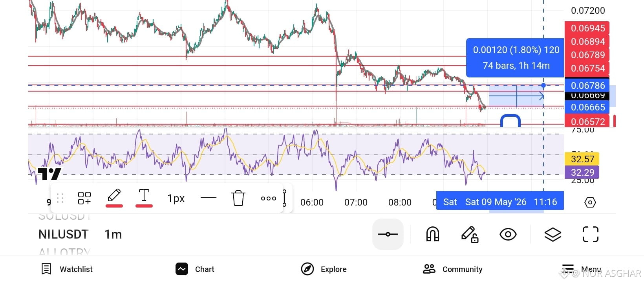Select NILUSDT symbol
The height and width of the screenshot is (283, 644).
click(63, 234)
